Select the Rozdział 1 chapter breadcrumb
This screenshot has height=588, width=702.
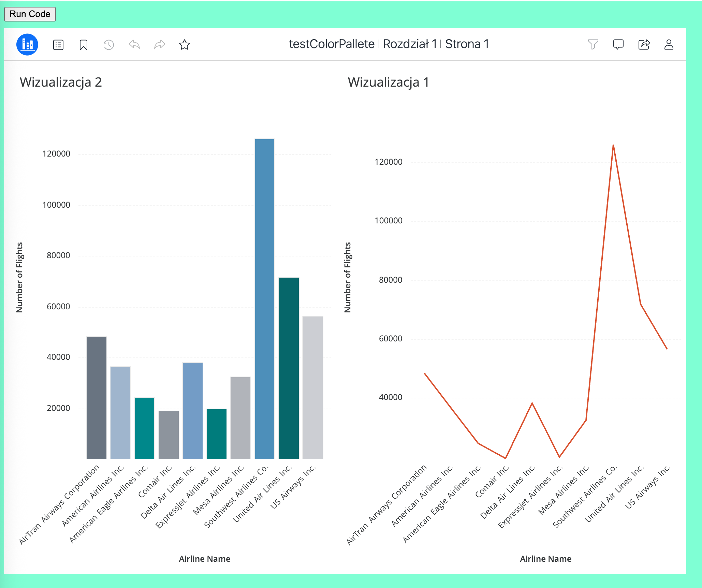[x=409, y=44]
